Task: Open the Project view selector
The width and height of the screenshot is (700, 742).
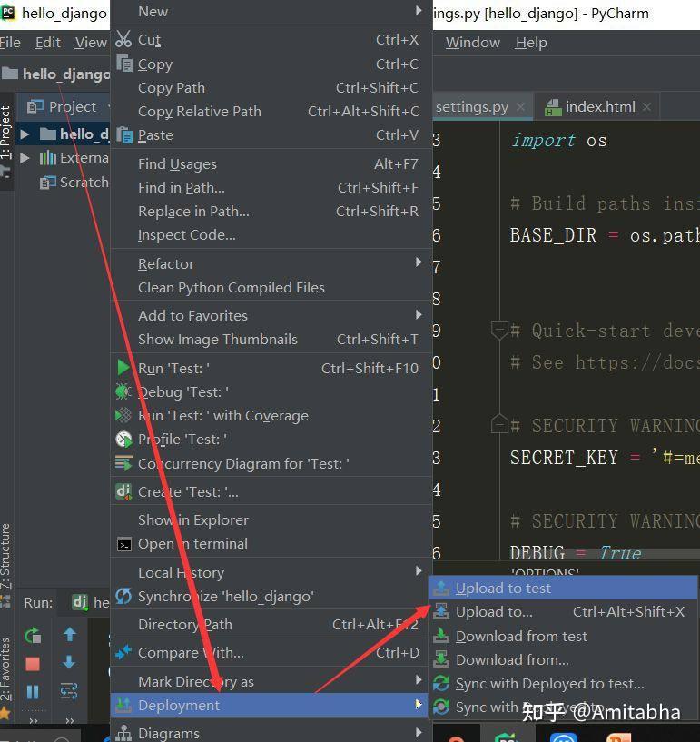Action: [67, 107]
